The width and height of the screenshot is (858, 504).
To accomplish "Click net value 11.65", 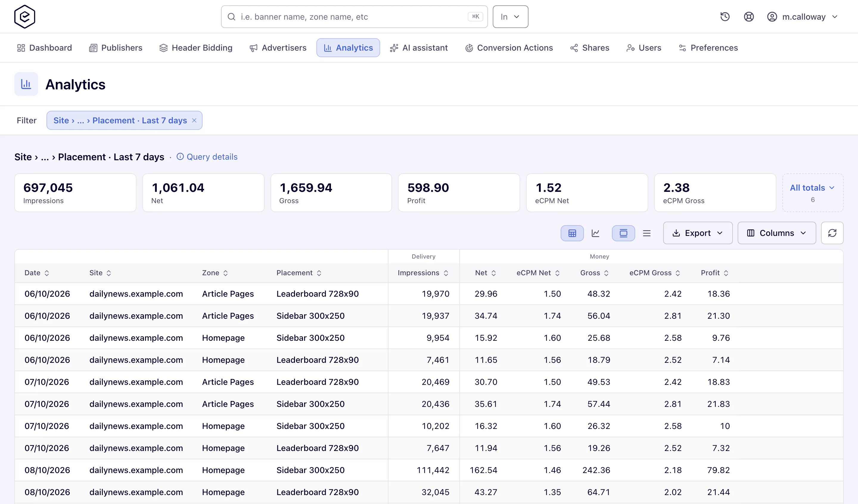I will click(x=486, y=360).
